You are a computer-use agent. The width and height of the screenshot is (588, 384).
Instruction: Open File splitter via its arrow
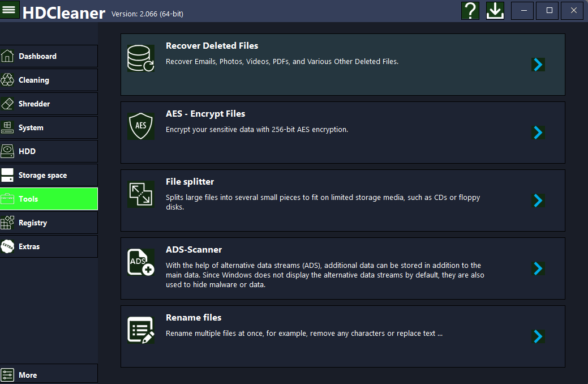click(538, 200)
